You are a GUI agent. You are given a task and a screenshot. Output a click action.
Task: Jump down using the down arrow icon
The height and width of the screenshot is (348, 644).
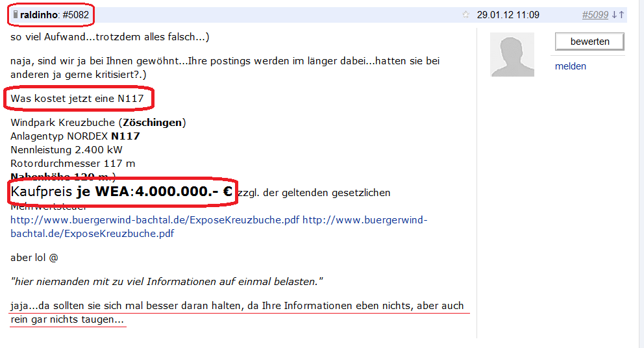(x=614, y=15)
